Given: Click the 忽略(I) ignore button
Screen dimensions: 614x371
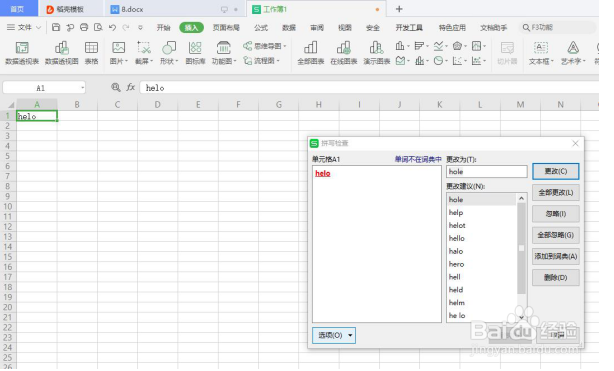Looking at the screenshot, I should [556, 214].
